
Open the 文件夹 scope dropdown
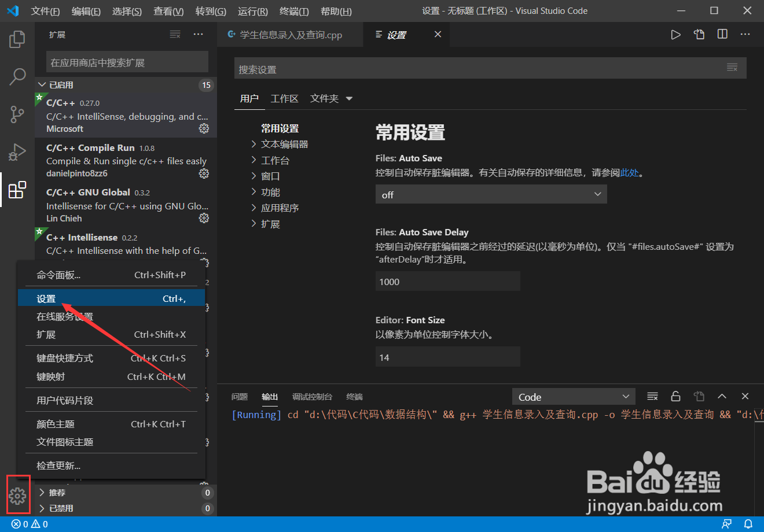coord(331,99)
